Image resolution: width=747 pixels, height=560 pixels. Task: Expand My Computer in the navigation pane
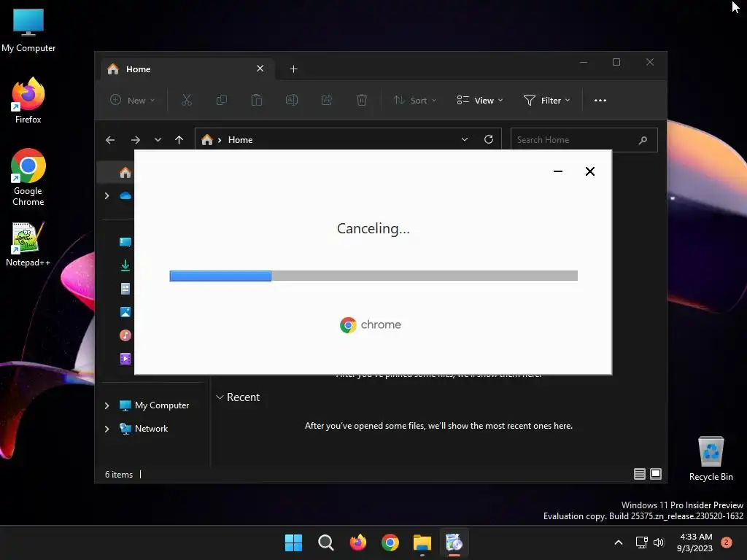click(x=107, y=405)
